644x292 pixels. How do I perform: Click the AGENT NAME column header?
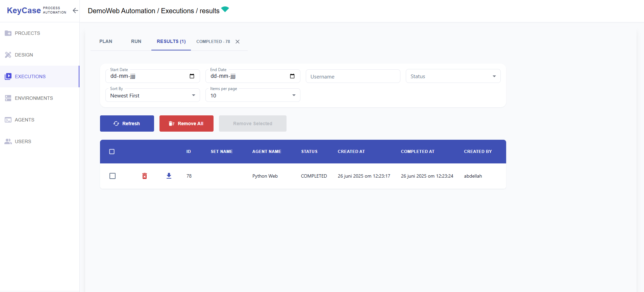[x=267, y=152]
